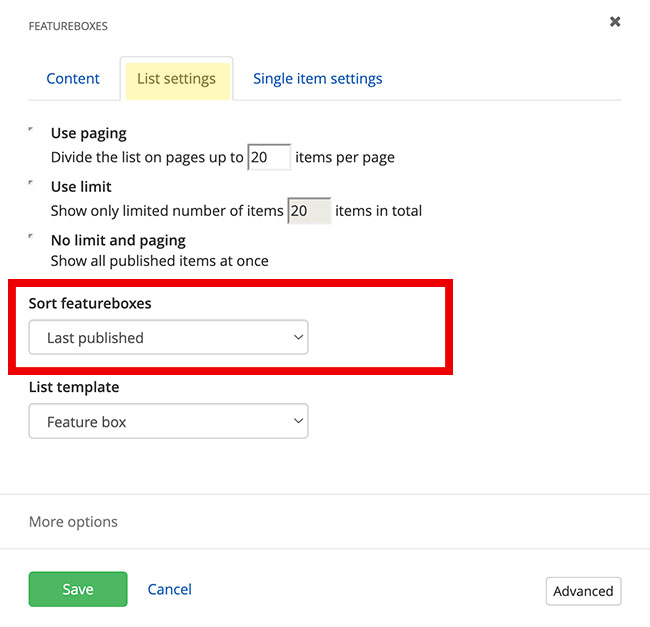Select the List settings tab
The height and width of the screenshot is (627, 650).
(176, 78)
